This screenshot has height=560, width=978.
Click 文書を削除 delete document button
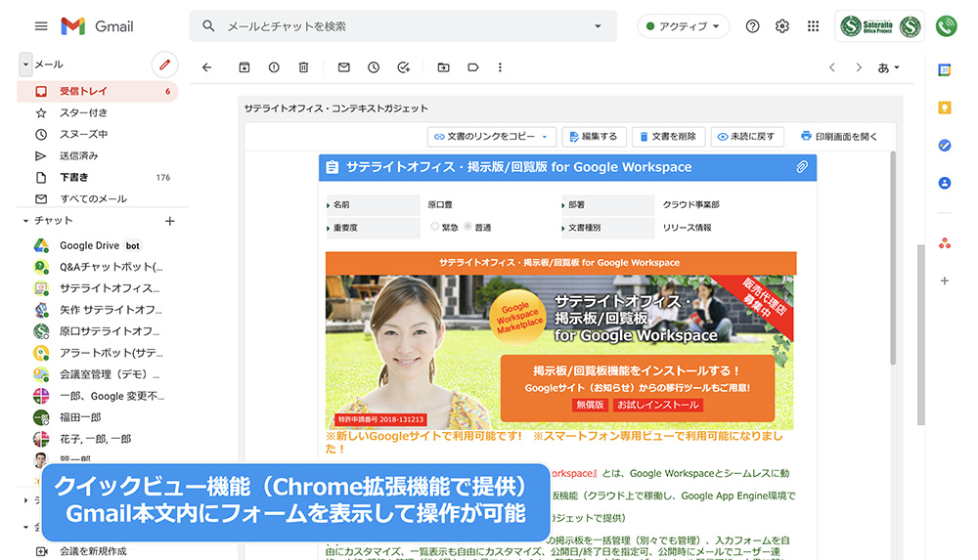pyautogui.click(x=668, y=137)
